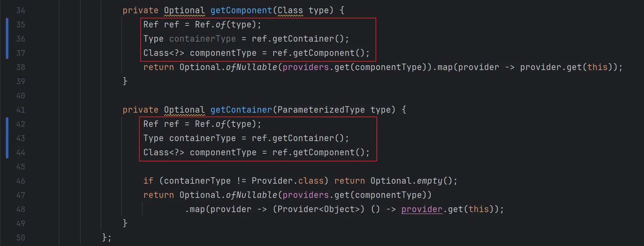The width and height of the screenshot is (644, 246).
Task: Click the underlined Class parameter type on line 34
Action: [290, 11]
